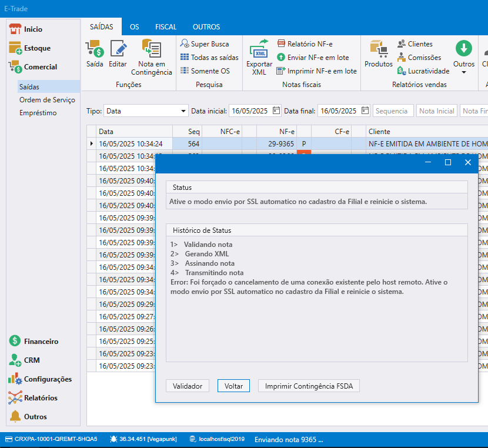The image size is (488, 448).
Task: Click the Voltar button
Action: (233, 386)
